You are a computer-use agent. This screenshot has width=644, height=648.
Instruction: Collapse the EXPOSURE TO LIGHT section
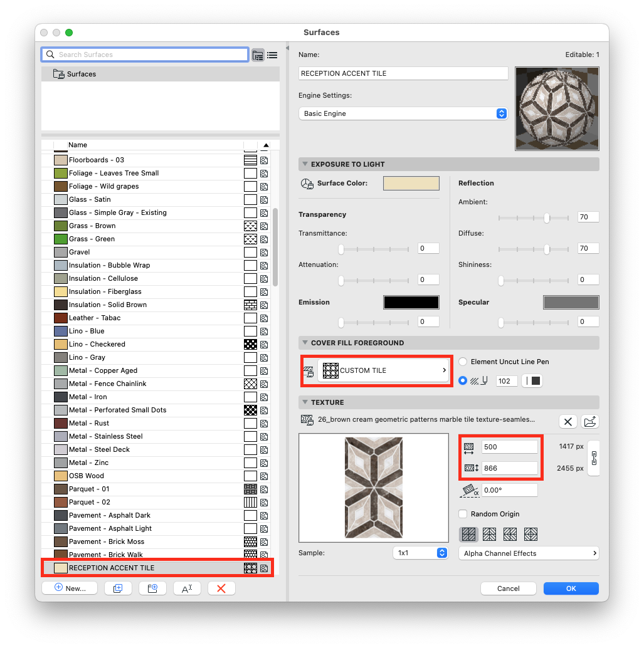305,164
